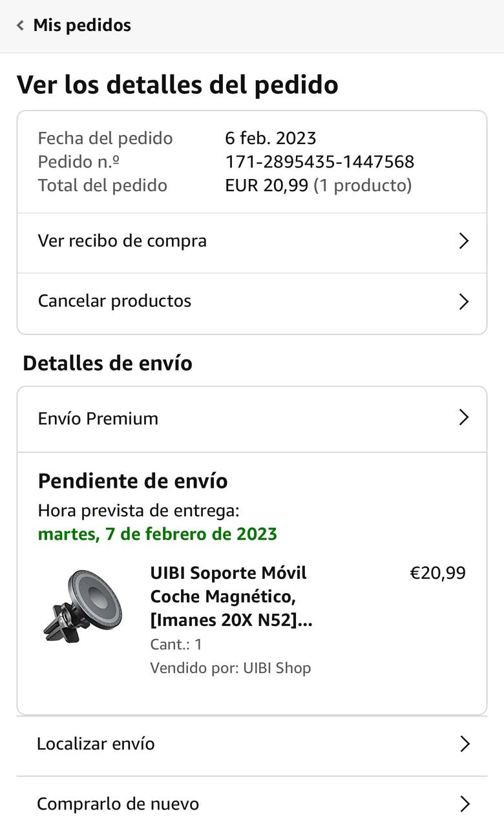Select Cancelar productos option
This screenshot has width=504, height=827.
click(x=115, y=301)
